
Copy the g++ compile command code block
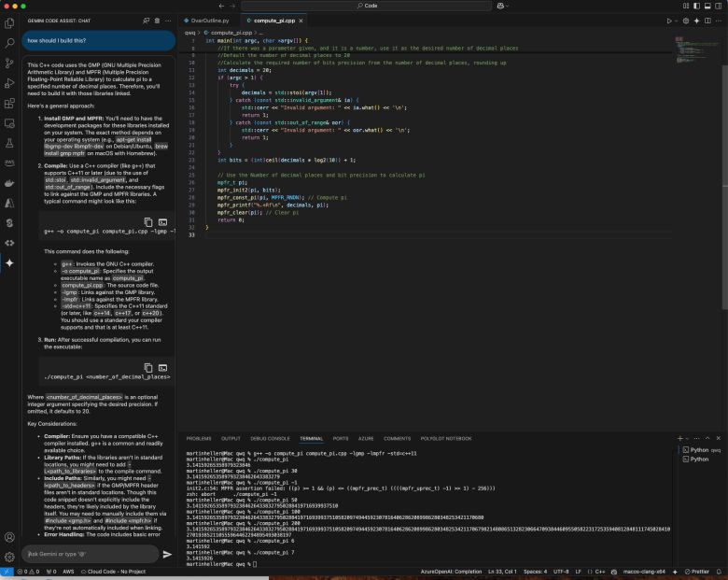pos(147,222)
